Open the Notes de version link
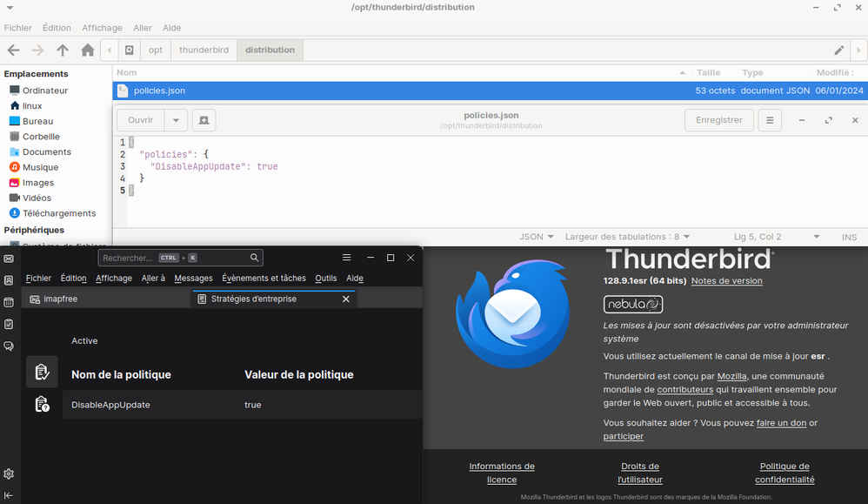Viewport: 868px width, 504px height. 726,281
